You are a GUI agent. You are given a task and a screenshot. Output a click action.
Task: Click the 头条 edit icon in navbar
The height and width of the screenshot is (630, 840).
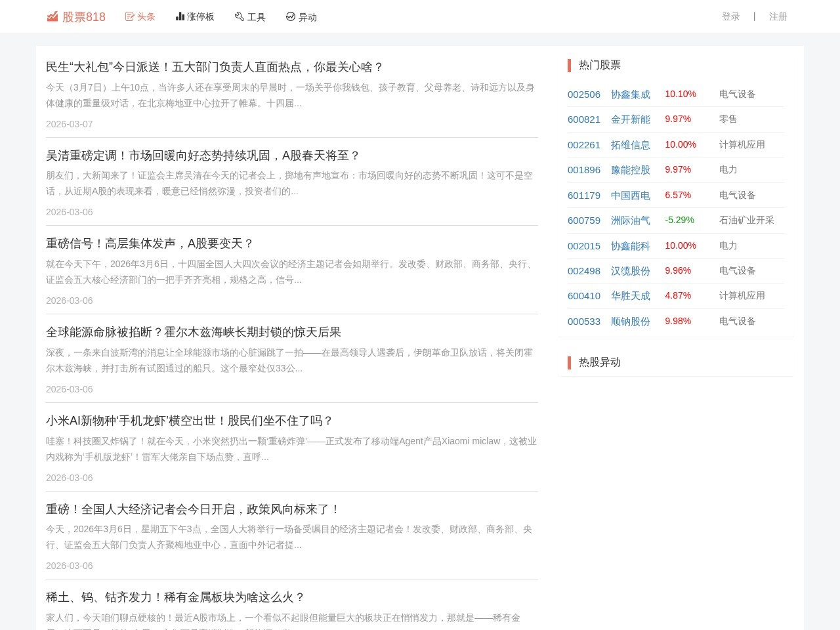(130, 16)
